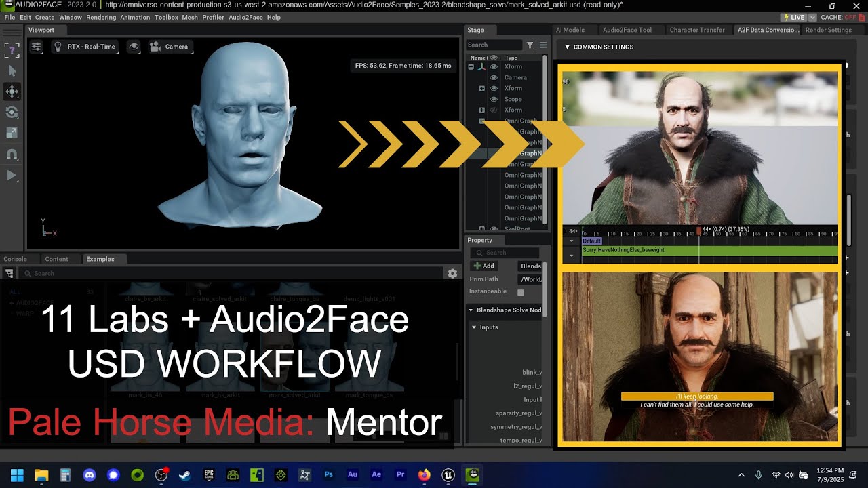Click the Add button in Property panel
The image size is (868, 488).
484,266
